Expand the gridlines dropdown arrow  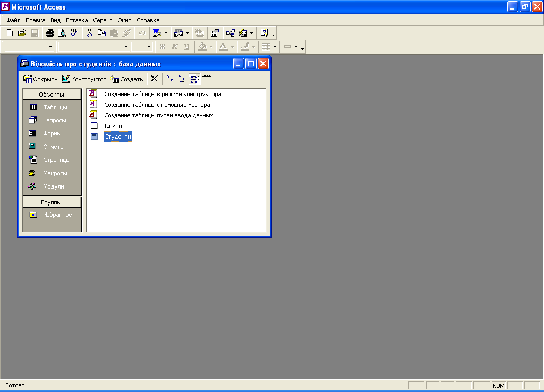[x=275, y=47]
